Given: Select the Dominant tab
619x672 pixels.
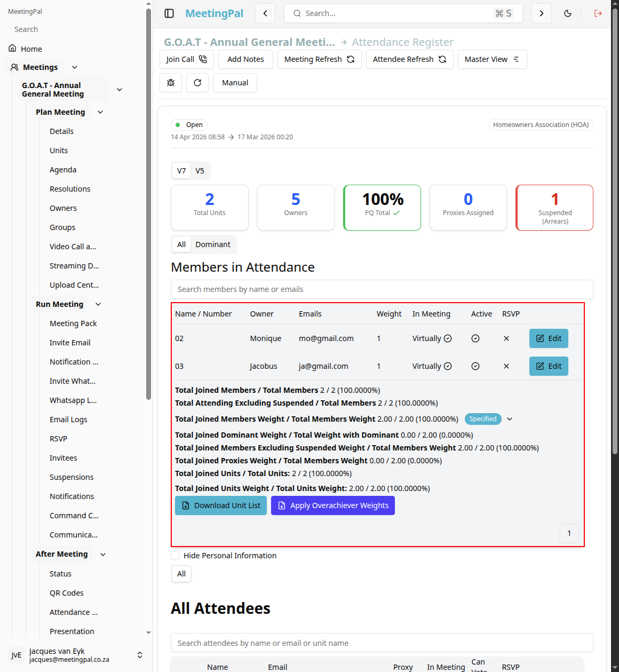Looking at the screenshot, I should [213, 244].
